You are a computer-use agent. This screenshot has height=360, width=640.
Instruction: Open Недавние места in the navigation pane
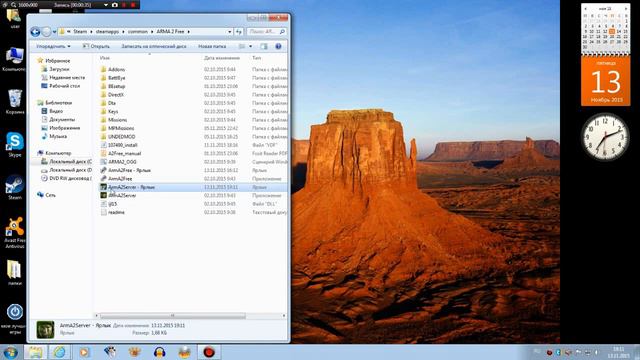(x=67, y=77)
